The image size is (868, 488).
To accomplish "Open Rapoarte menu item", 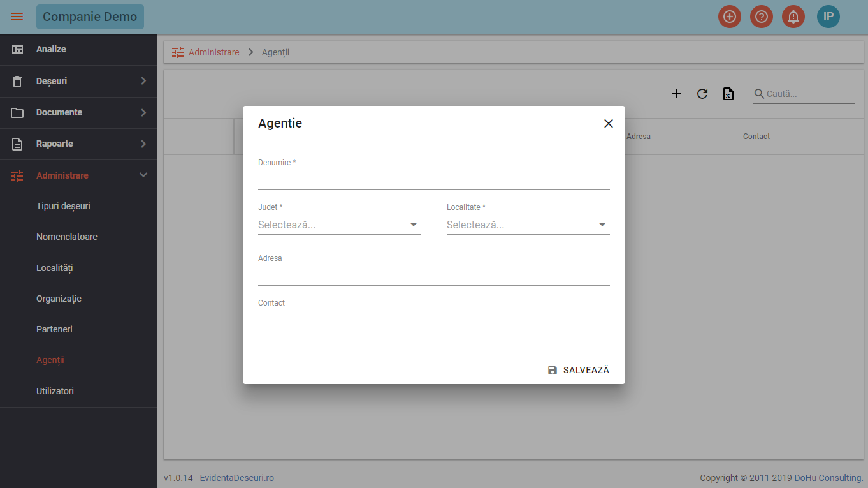I will pos(78,144).
